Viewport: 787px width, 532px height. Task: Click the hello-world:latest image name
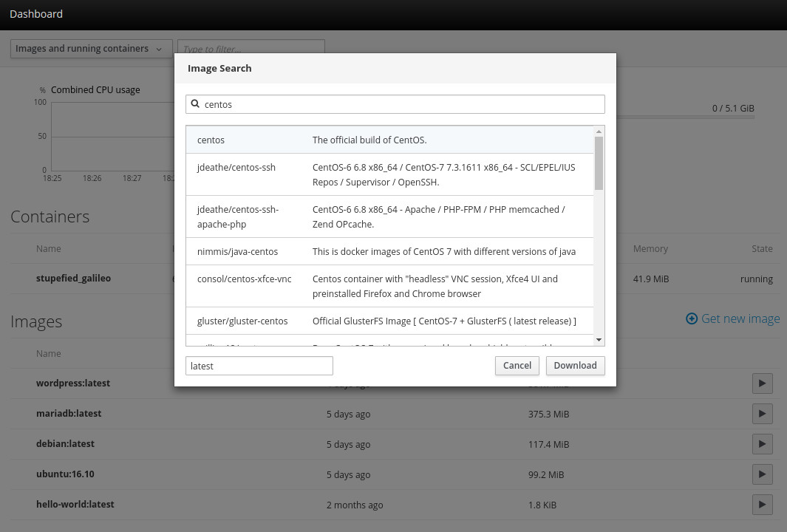[x=75, y=504]
